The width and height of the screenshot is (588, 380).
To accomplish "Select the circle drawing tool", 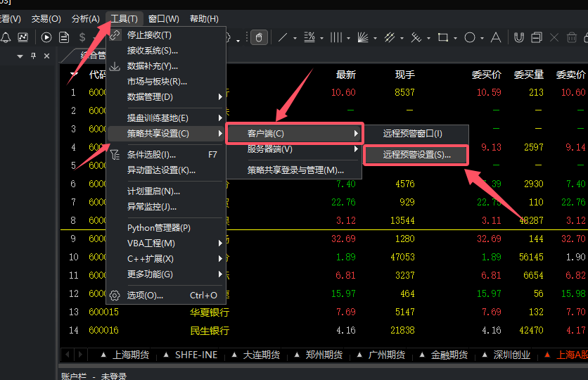I will (x=470, y=37).
